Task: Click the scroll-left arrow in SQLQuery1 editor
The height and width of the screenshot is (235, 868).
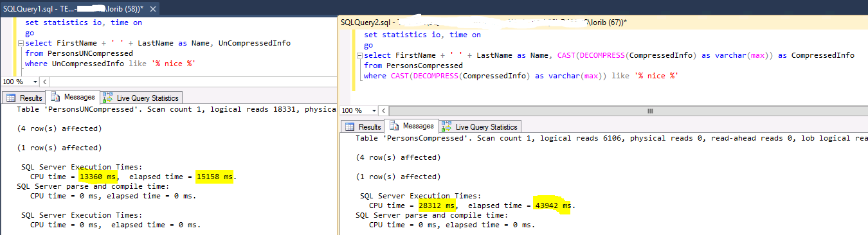Action: tap(44, 82)
